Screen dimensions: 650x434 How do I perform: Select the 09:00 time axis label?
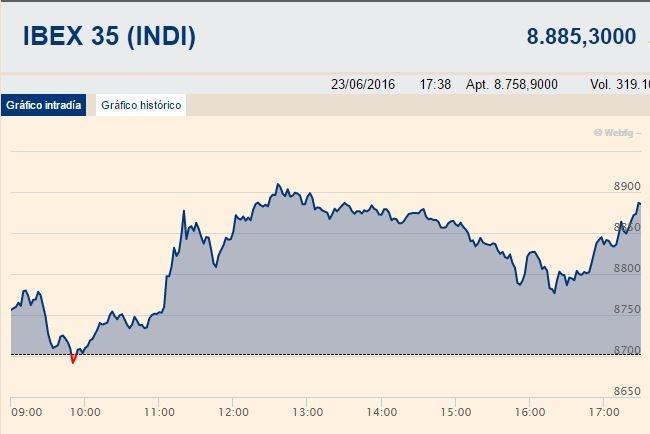click(27, 412)
